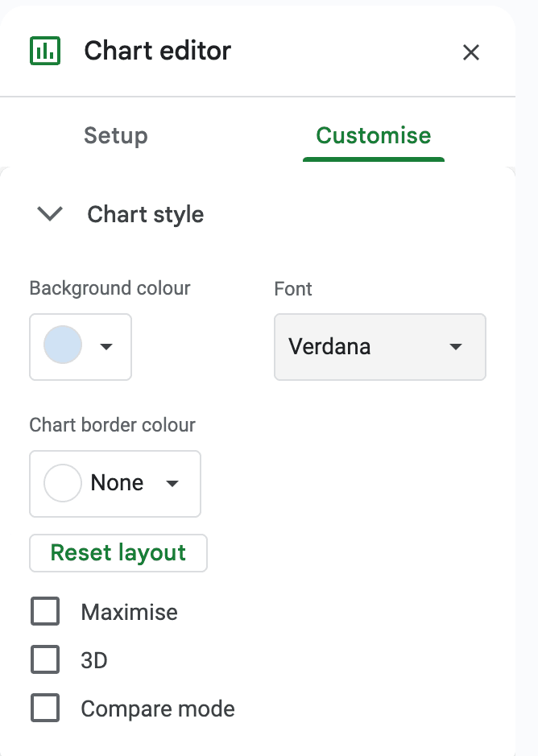
Task: Click the Chart style section heading
Action: tap(145, 215)
